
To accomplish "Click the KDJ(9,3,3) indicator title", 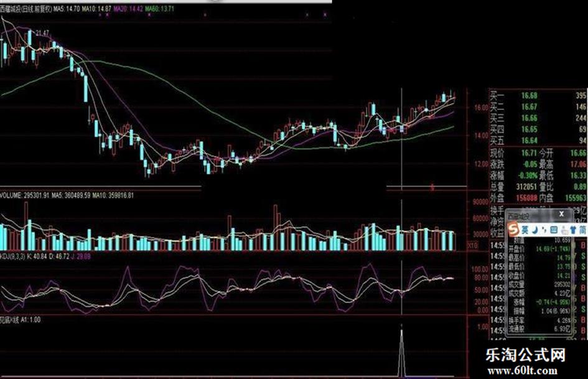I will click(12, 256).
